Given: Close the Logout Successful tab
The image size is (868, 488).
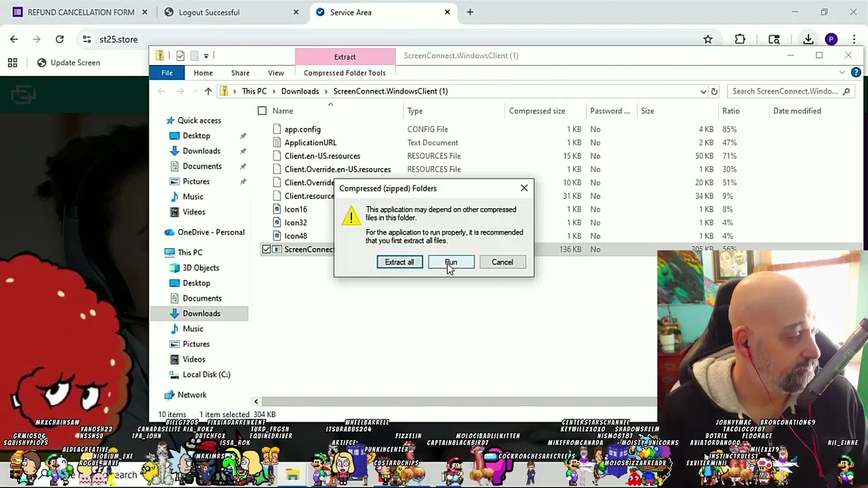Looking at the screenshot, I should [x=296, y=12].
